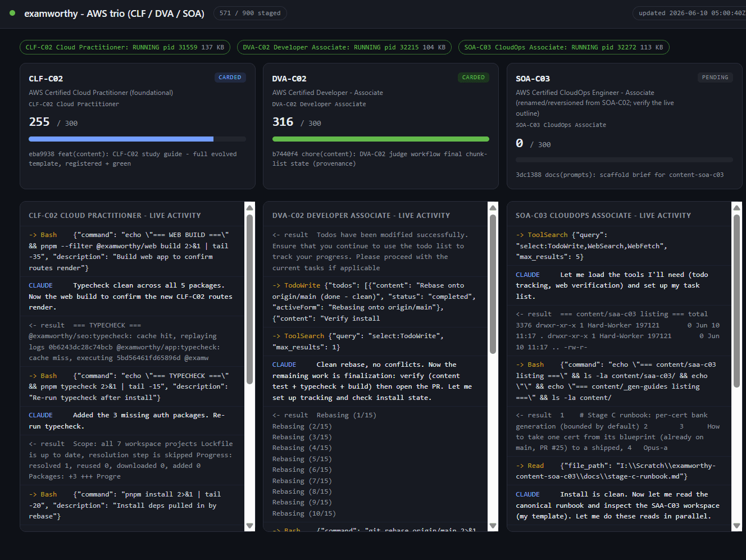Click result entry 'Scope: all 7 workspace projects'
The height and width of the screenshot is (560, 746).
pyautogui.click(x=133, y=459)
